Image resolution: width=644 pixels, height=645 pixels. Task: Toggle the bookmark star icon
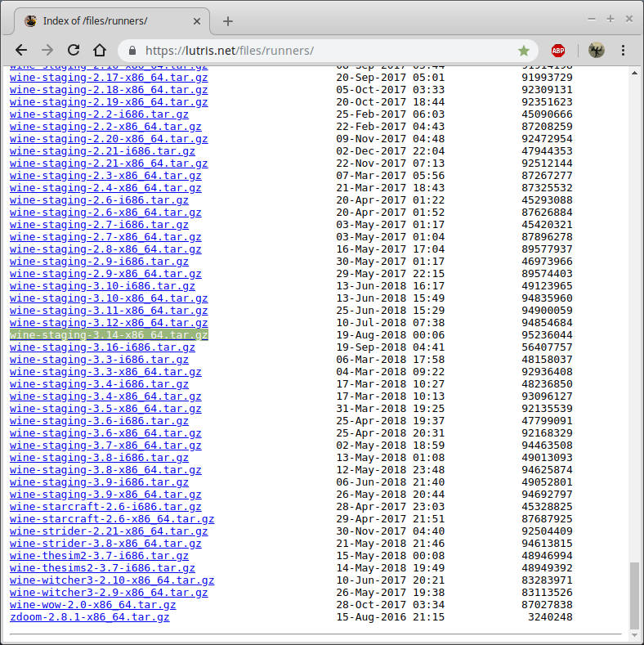[524, 51]
